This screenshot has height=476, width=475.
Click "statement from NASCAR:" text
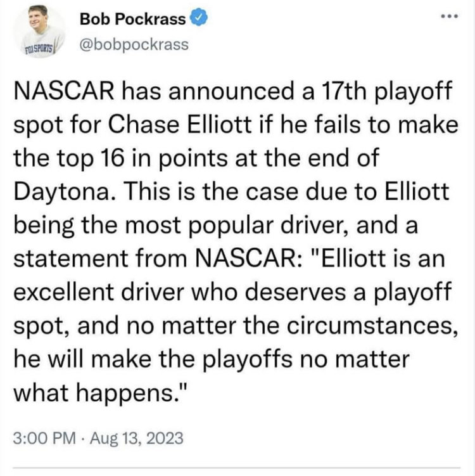click(x=158, y=259)
